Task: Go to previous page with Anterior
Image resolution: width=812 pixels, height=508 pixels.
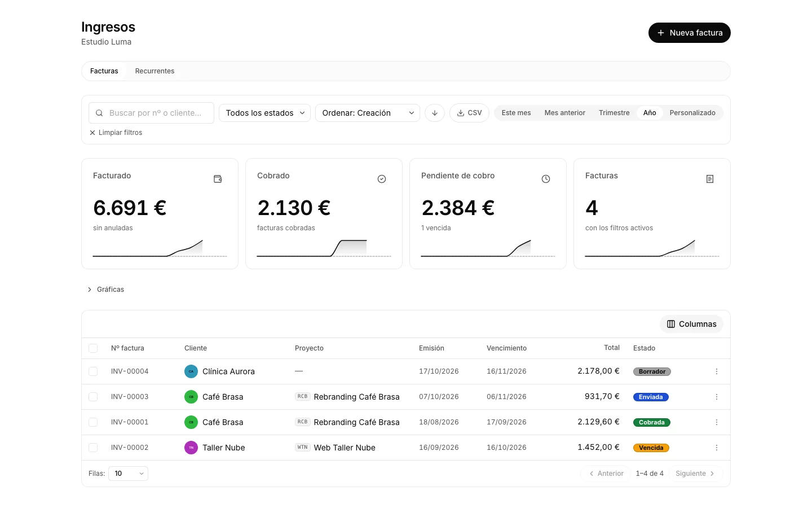Action: pos(606,474)
